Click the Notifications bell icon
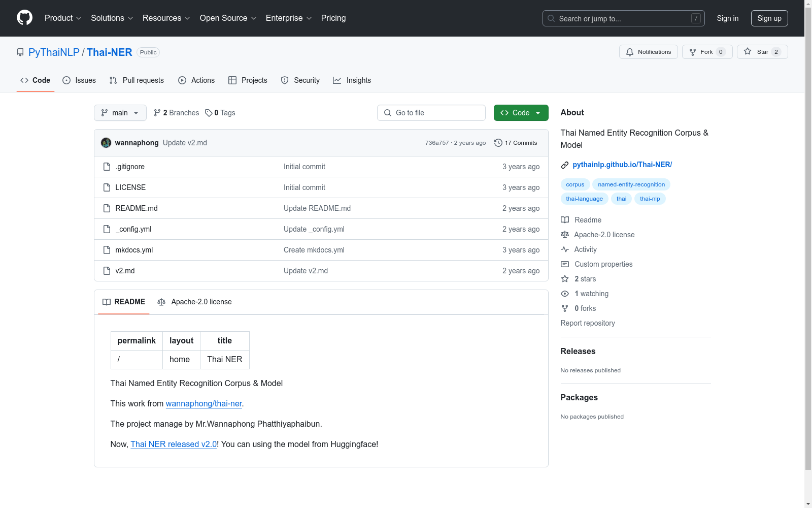The image size is (812, 508). [630, 52]
